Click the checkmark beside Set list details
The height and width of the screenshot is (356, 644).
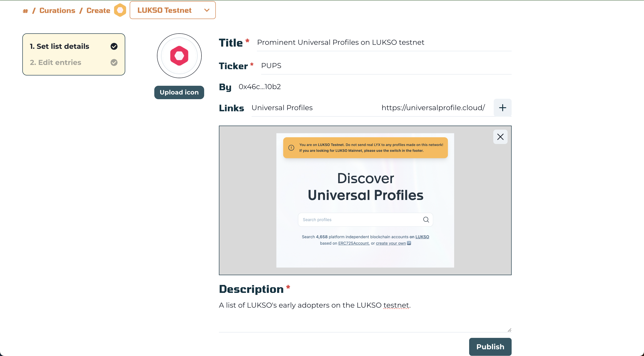(114, 46)
